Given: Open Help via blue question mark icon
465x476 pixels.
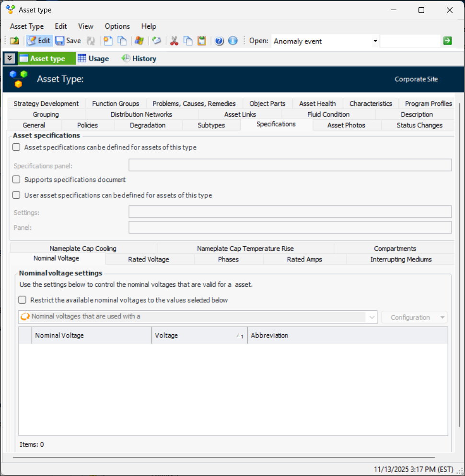Looking at the screenshot, I should [x=220, y=41].
